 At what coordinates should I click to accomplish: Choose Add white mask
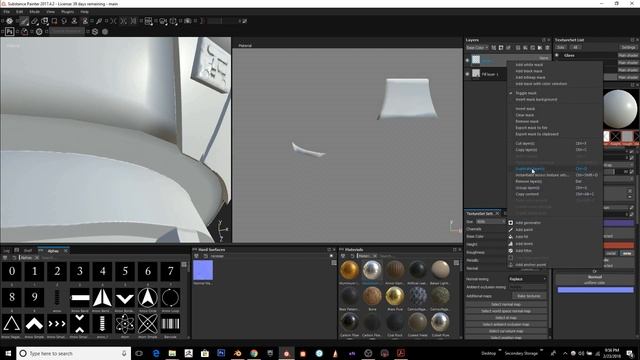[529, 65]
